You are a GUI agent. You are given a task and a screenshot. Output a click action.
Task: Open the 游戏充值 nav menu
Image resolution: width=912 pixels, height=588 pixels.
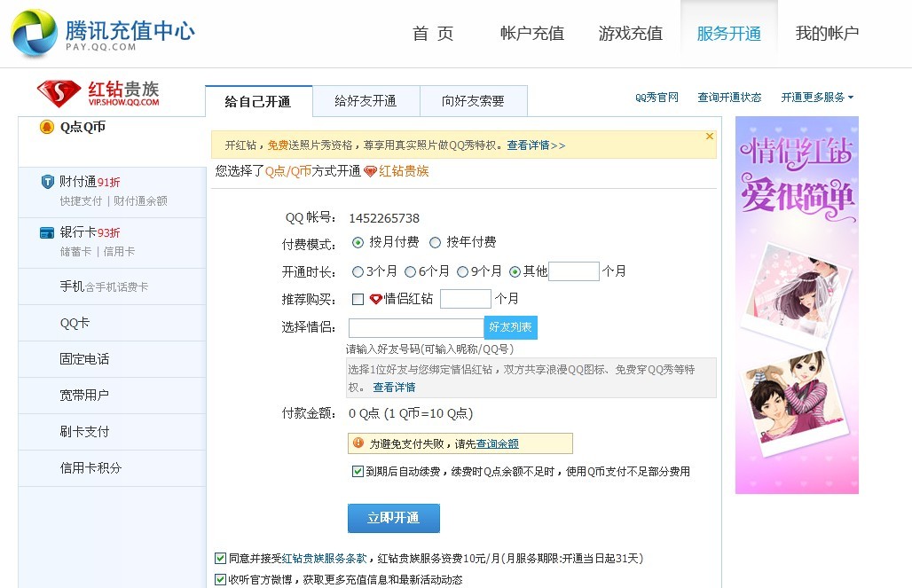pyautogui.click(x=630, y=34)
